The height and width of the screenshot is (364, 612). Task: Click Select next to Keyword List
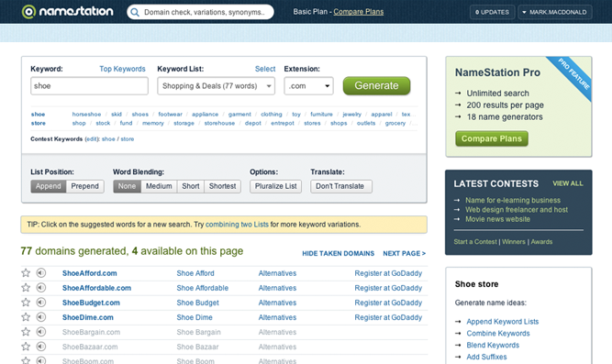[x=265, y=69]
